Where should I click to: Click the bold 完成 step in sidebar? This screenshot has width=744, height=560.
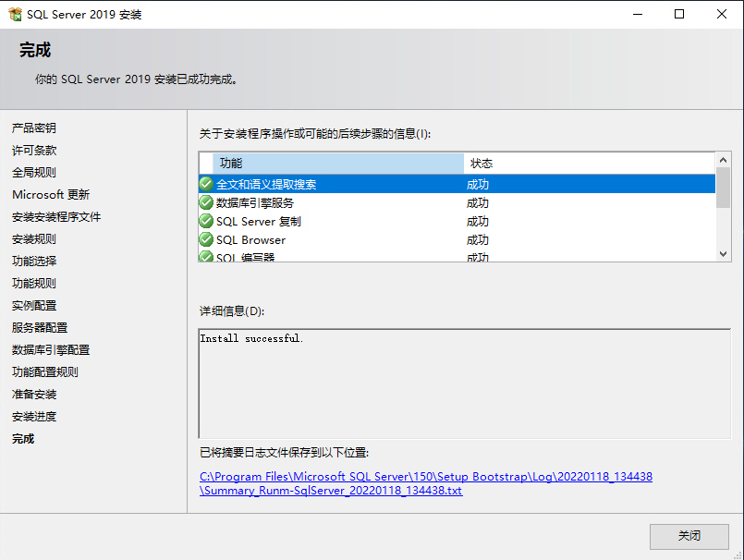click(x=23, y=439)
